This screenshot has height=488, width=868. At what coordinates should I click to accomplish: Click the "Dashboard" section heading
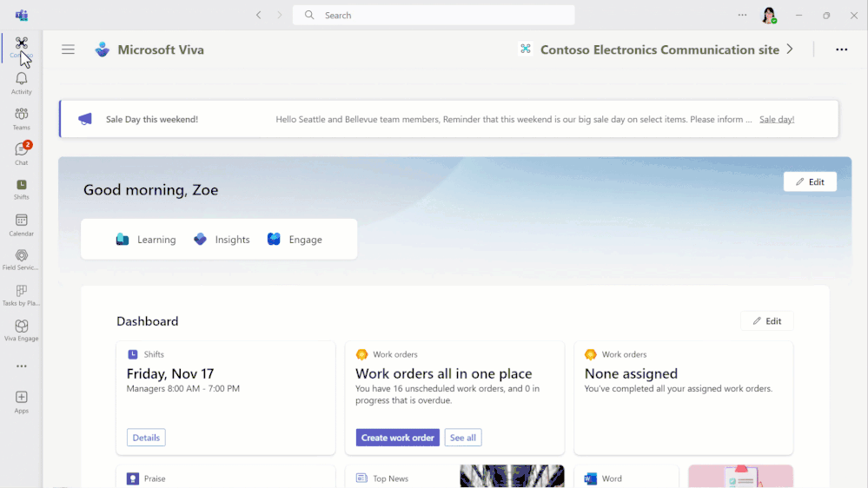pyautogui.click(x=147, y=321)
